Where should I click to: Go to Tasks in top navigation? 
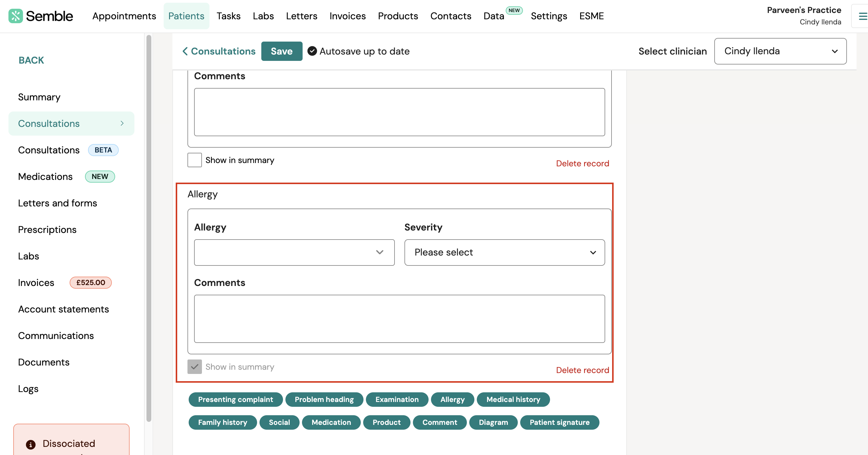(x=228, y=16)
